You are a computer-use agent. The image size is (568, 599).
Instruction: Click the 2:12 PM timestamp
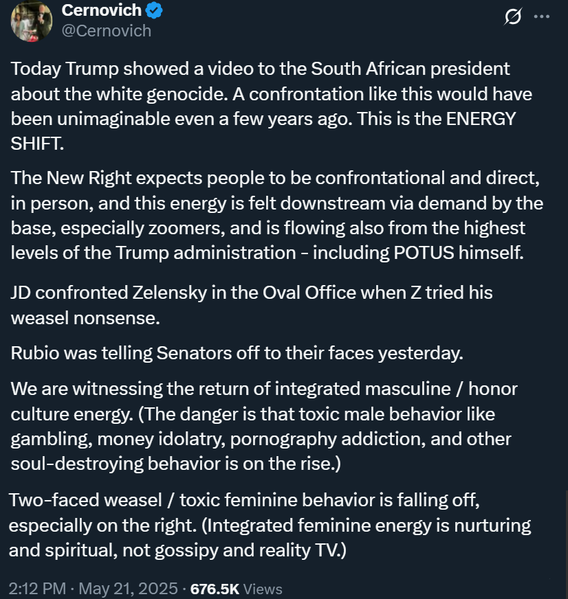(37, 588)
